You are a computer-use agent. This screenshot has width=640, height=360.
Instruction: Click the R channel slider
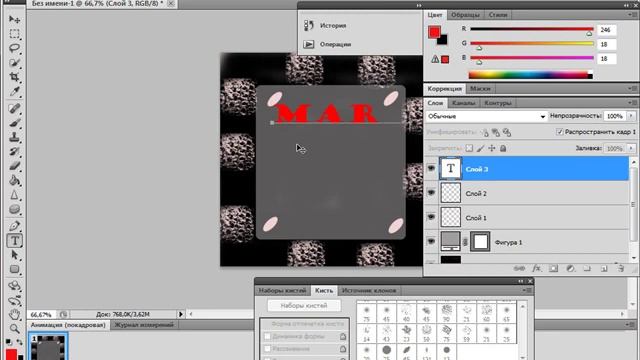pyautogui.click(x=532, y=29)
